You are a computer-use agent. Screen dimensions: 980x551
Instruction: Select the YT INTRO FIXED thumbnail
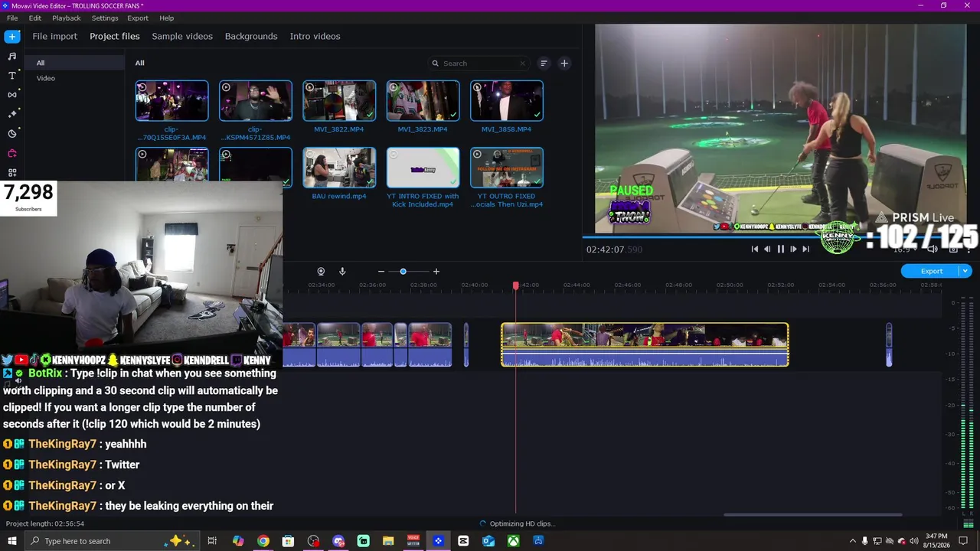(423, 168)
